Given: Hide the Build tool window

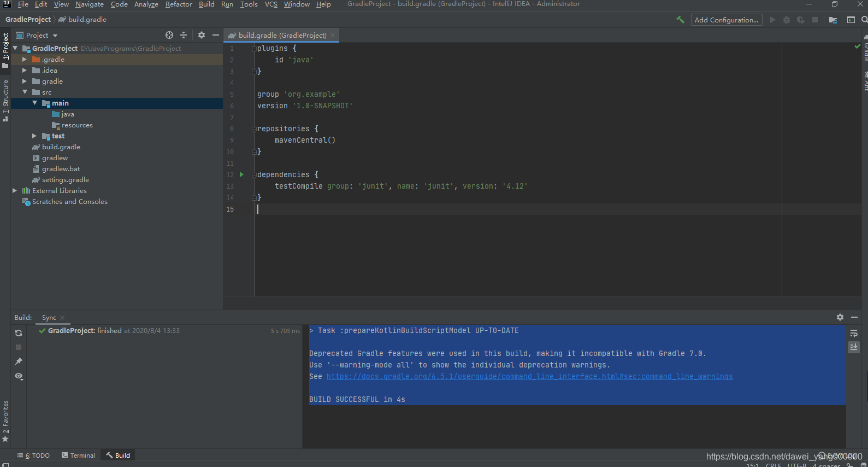Looking at the screenshot, I should tap(854, 317).
